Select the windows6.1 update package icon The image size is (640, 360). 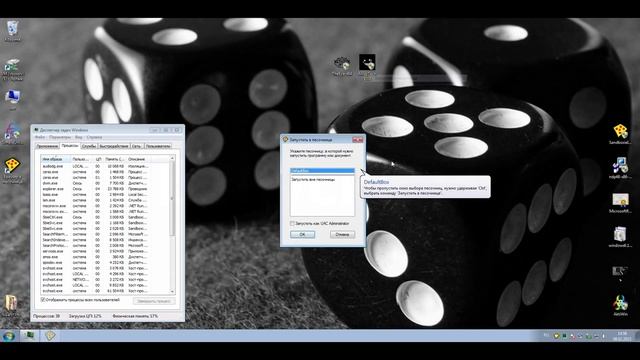tap(620, 237)
